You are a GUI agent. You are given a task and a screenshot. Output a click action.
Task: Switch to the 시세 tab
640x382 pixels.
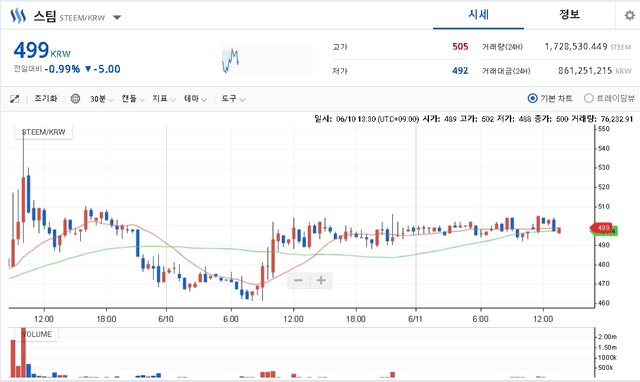pyautogui.click(x=478, y=15)
